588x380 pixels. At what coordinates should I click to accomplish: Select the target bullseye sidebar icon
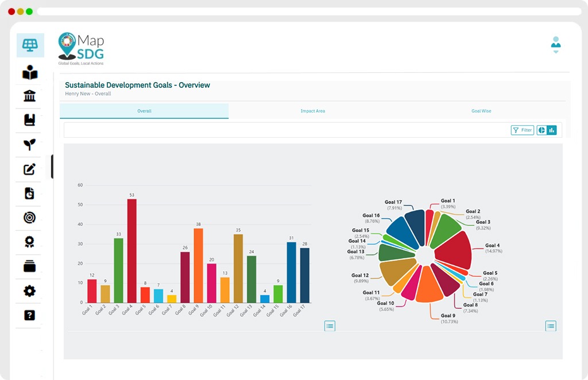(30, 218)
